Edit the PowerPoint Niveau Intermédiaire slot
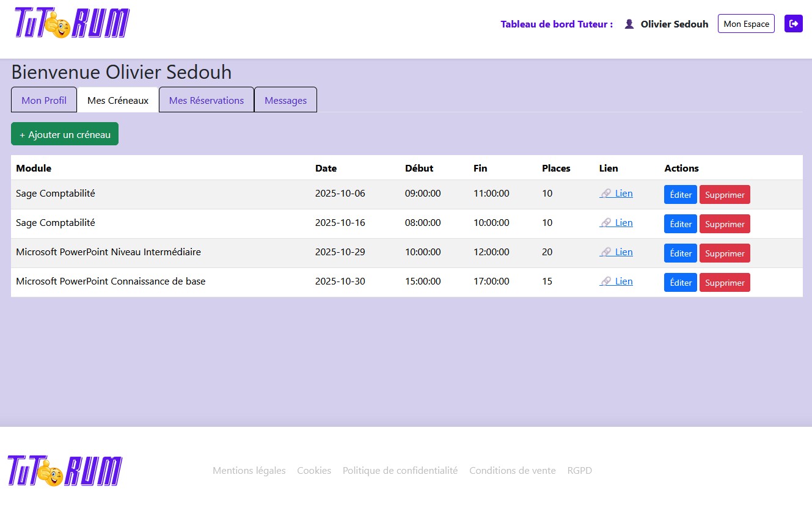The image size is (812, 508). pyautogui.click(x=680, y=253)
